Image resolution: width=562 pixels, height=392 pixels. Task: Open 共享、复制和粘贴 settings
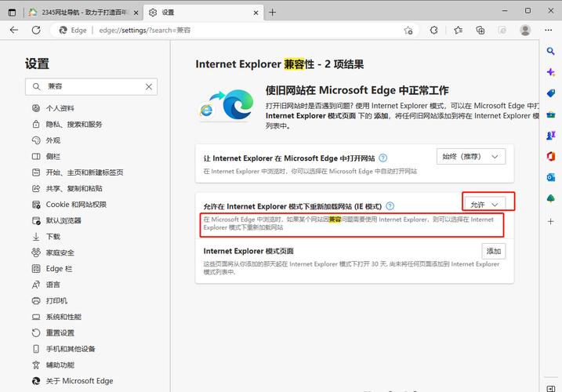point(67,189)
